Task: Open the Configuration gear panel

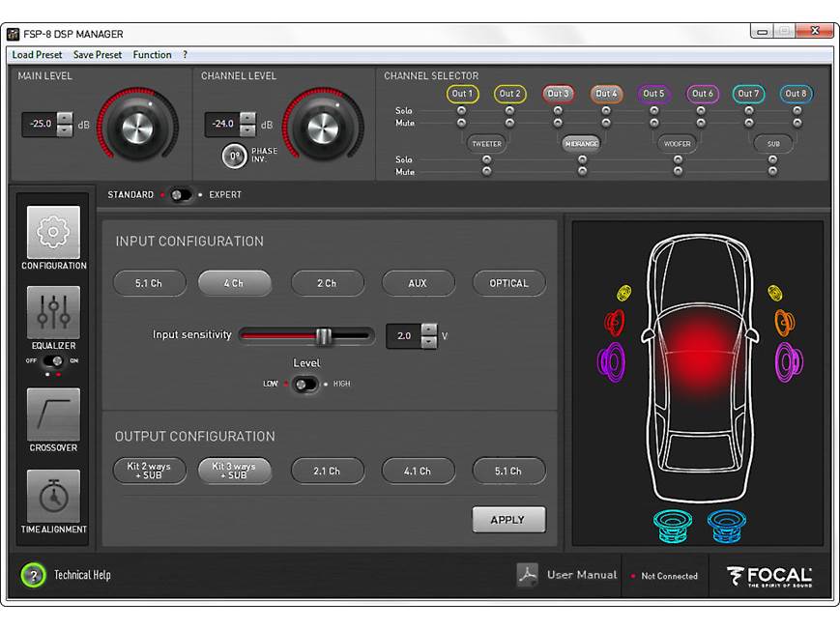Action: 53,233
